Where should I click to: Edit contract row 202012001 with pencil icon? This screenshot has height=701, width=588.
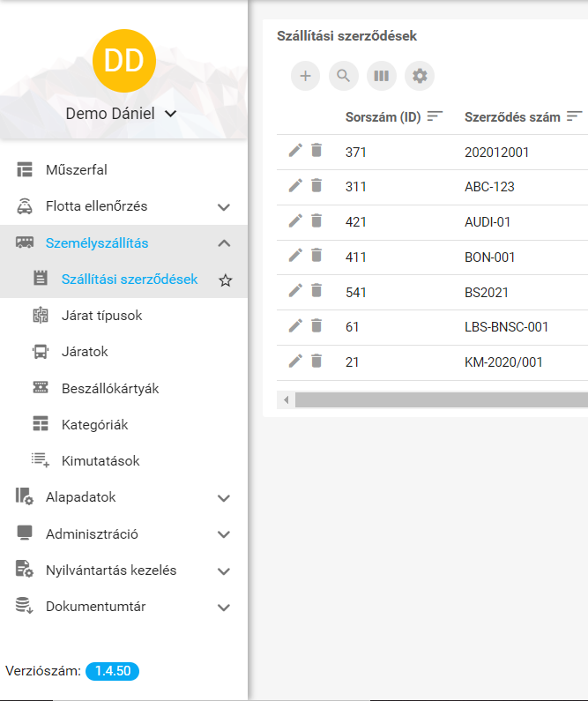coord(295,151)
